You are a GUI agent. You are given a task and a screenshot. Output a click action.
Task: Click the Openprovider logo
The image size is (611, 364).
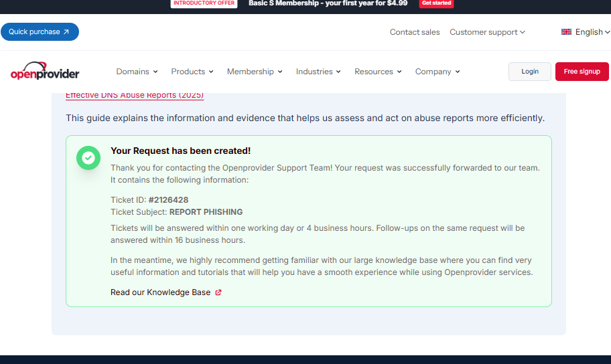(x=45, y=71)
